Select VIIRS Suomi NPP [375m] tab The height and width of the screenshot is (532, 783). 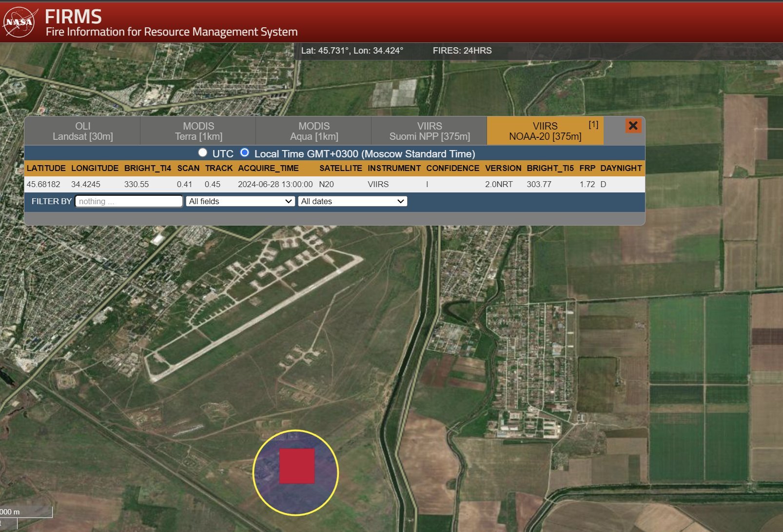click(430, 131)
